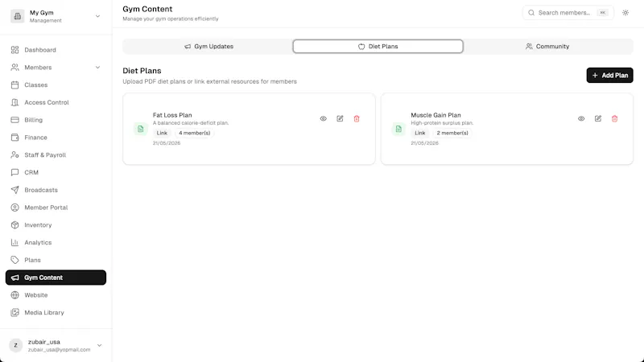Switch to the Community tab
Viewport: 644px width, 362px height.
547,47
